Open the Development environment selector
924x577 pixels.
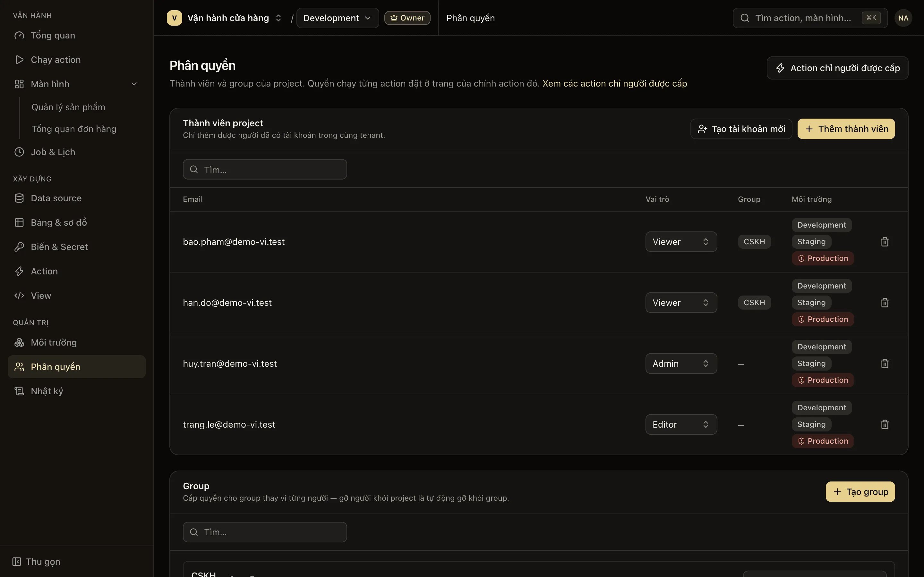(x=338, y=18)
